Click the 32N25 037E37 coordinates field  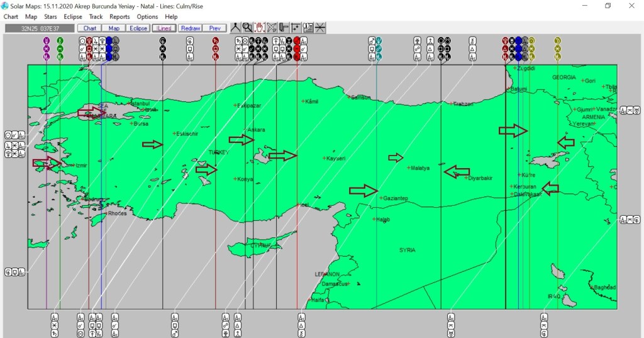[39, 28]
